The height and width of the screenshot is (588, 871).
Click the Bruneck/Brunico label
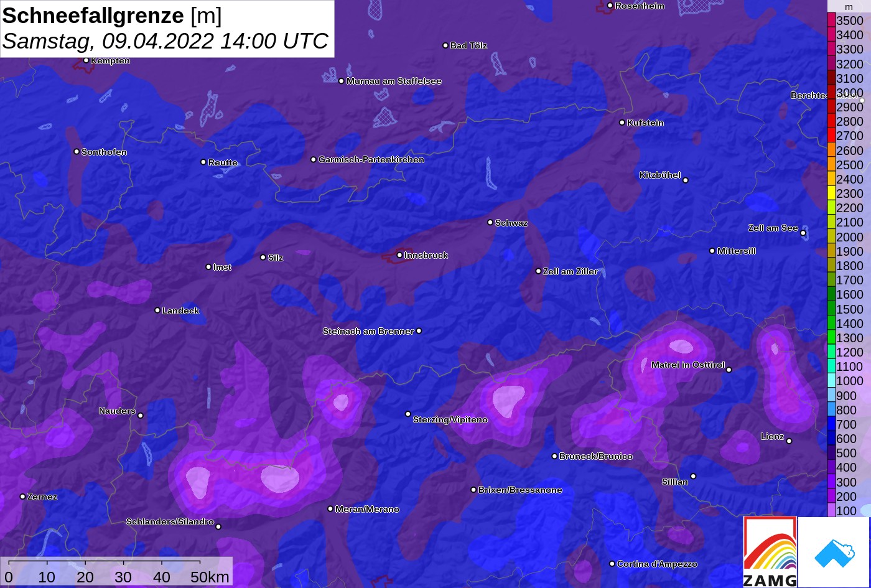(596, 456)
